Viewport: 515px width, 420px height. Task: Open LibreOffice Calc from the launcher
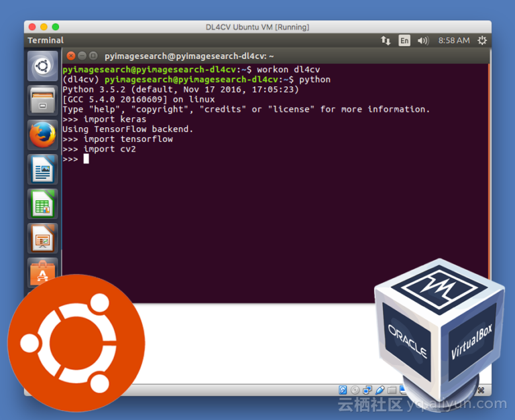(x=42, y=204)
